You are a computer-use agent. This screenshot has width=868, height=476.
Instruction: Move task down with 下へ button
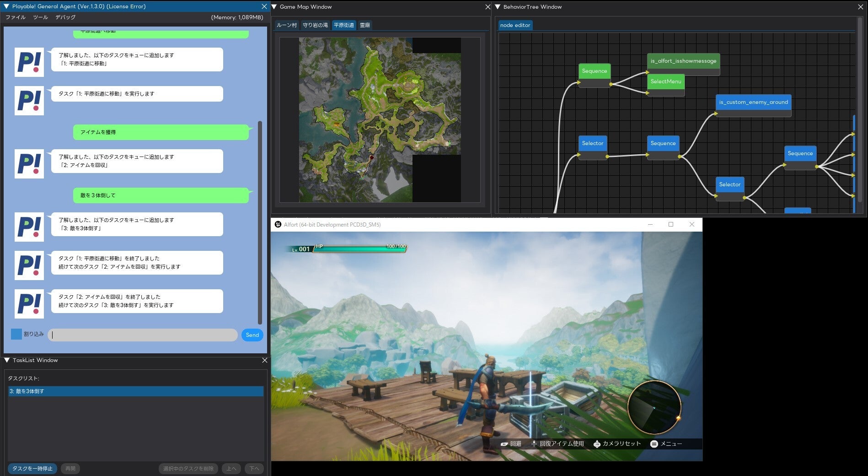pos(255,469)
